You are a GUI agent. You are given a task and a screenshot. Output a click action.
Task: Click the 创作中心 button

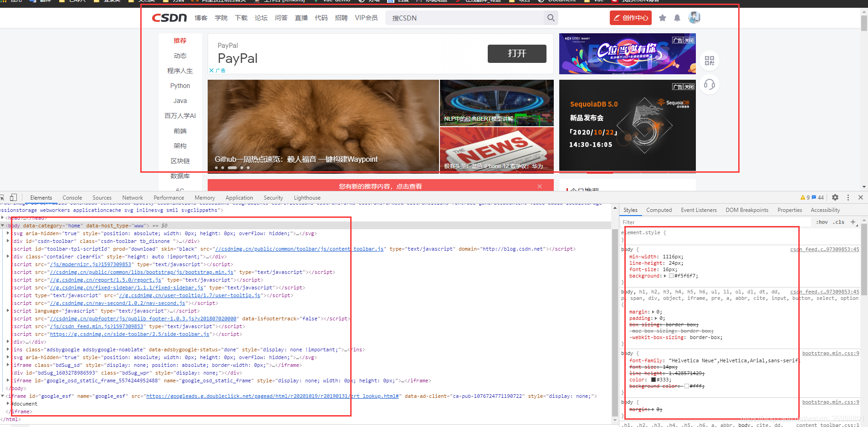pyautogui.click(x=631, y=18)
